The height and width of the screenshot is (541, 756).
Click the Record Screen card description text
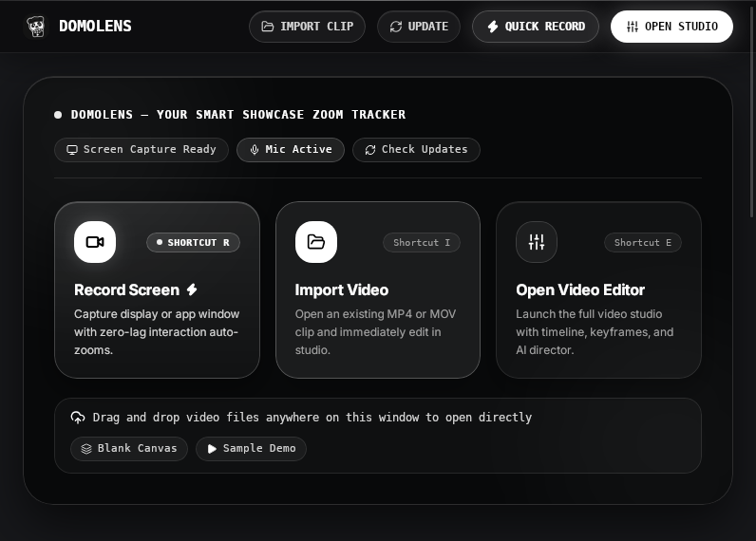coord(157,332)
